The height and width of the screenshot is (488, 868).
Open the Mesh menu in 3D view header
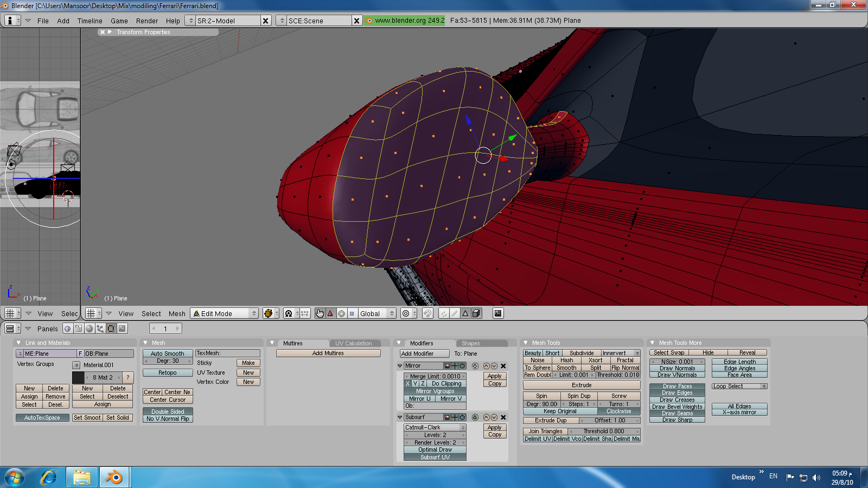(x=177, y=313)
